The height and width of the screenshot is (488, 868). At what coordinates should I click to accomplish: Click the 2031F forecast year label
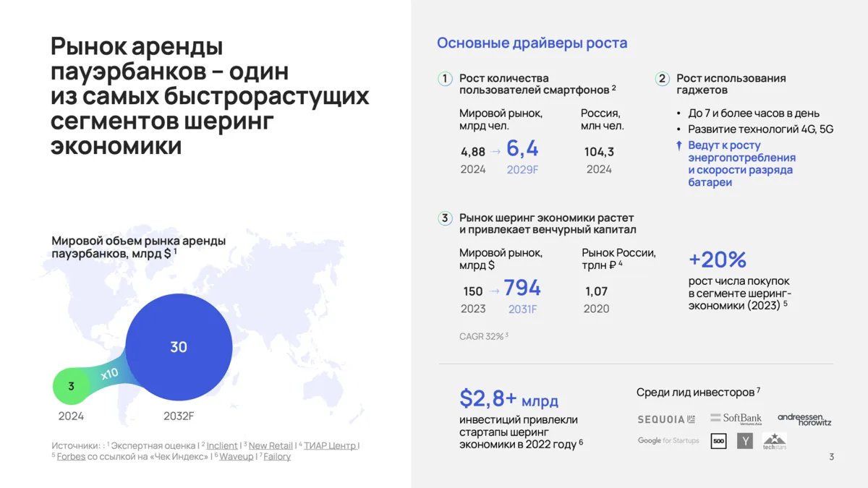(522, 309)
